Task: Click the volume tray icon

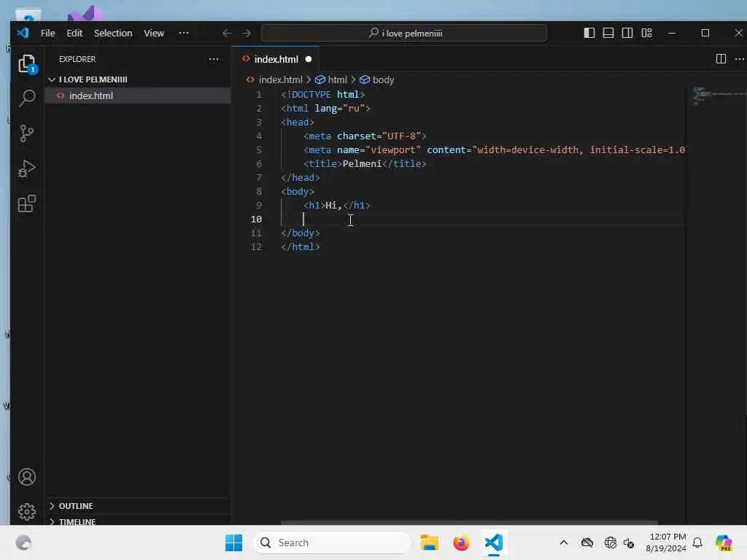Action: pyautogui.click(x=629, y=542)
